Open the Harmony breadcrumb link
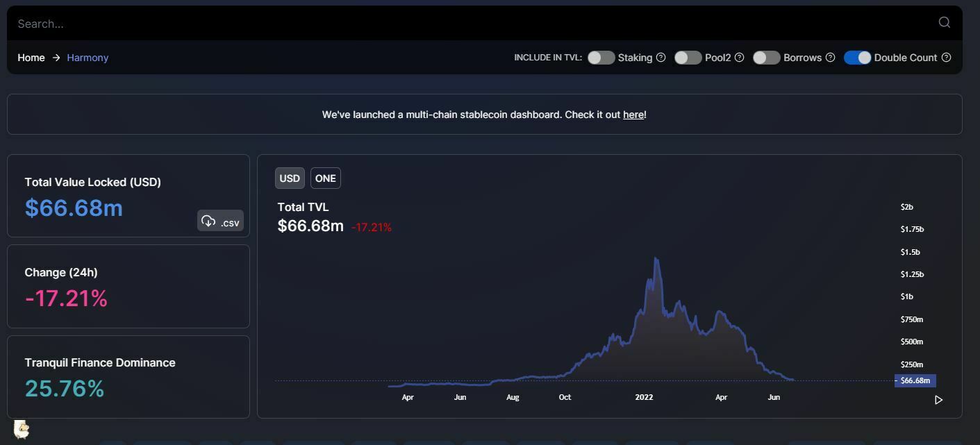This screenshot has width=980, height=445. (88, 58)
